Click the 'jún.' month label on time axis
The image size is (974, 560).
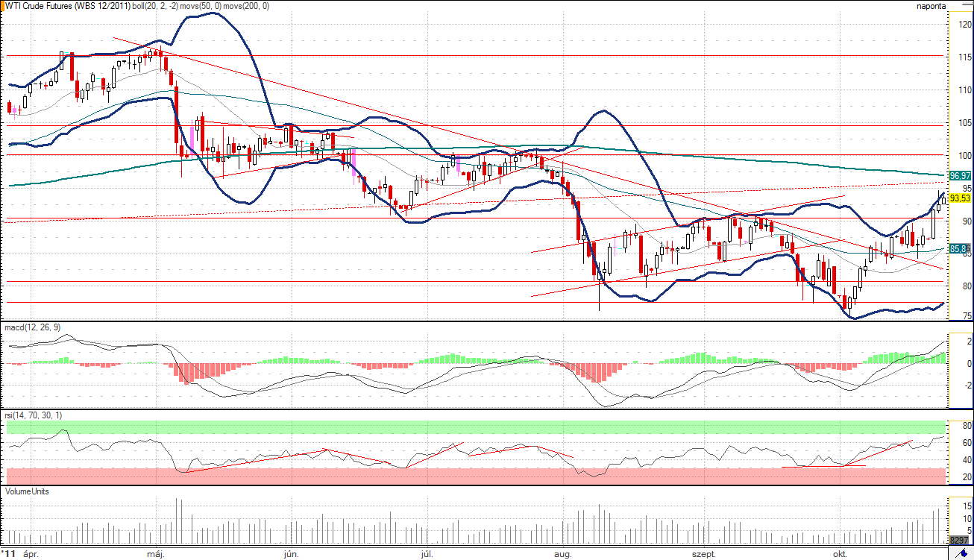(x=292, y=554)
